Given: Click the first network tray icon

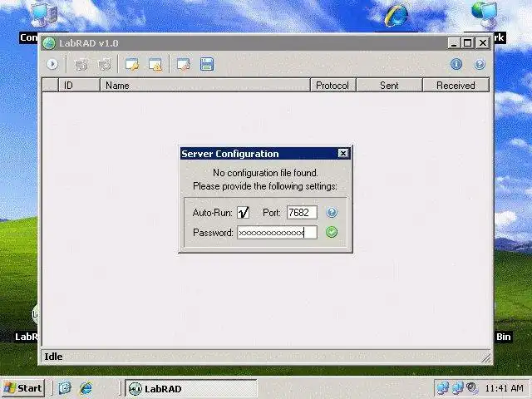Looking at the screenshot, I should click(443, 388).
